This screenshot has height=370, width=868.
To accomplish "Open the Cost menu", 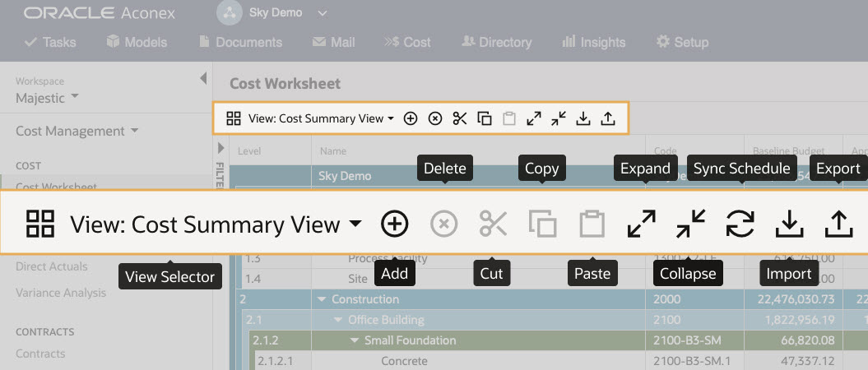I will pyautogui.click(x=407, y=42).
